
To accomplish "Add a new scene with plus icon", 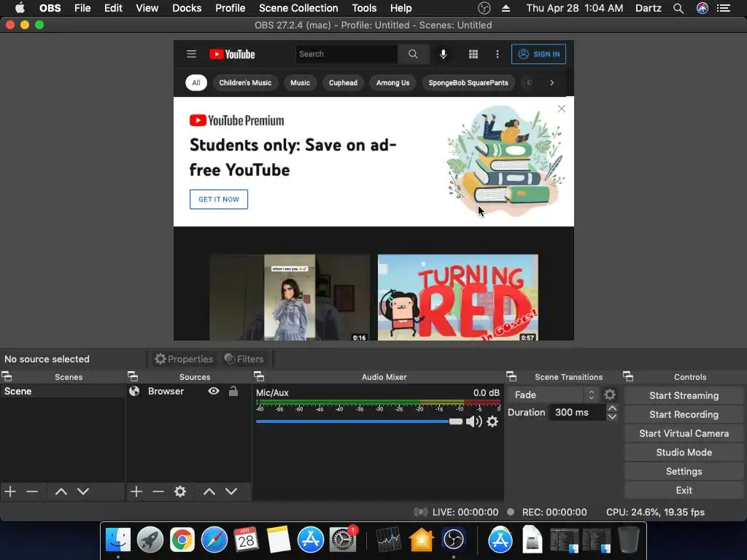I will (10, 491).
